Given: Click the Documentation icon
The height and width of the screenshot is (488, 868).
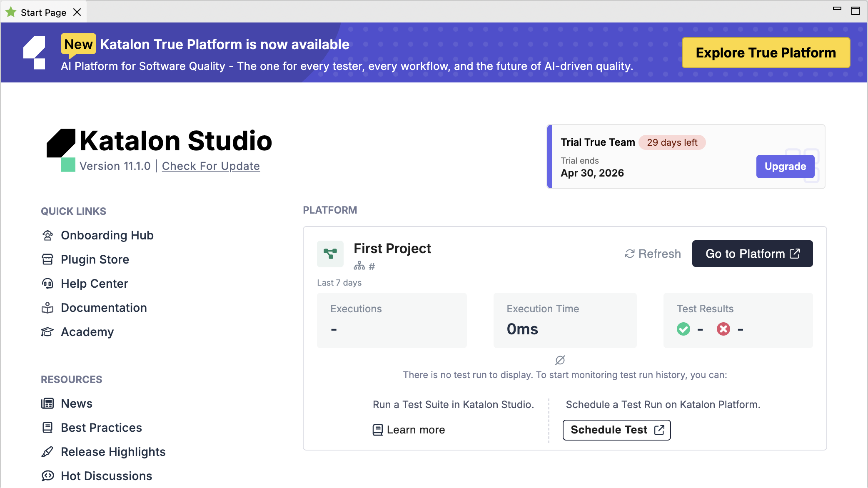Looking at the screenshot, I should tap(47, 308).
